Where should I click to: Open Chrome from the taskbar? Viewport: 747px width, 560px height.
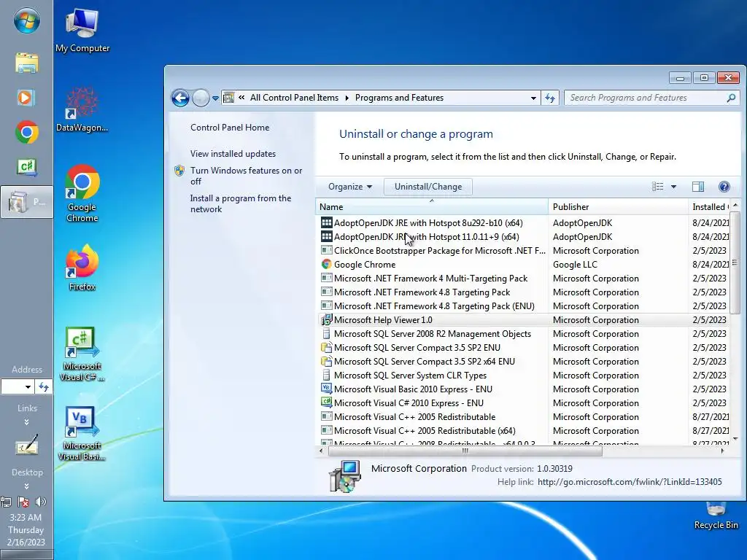tap(27, 132)
